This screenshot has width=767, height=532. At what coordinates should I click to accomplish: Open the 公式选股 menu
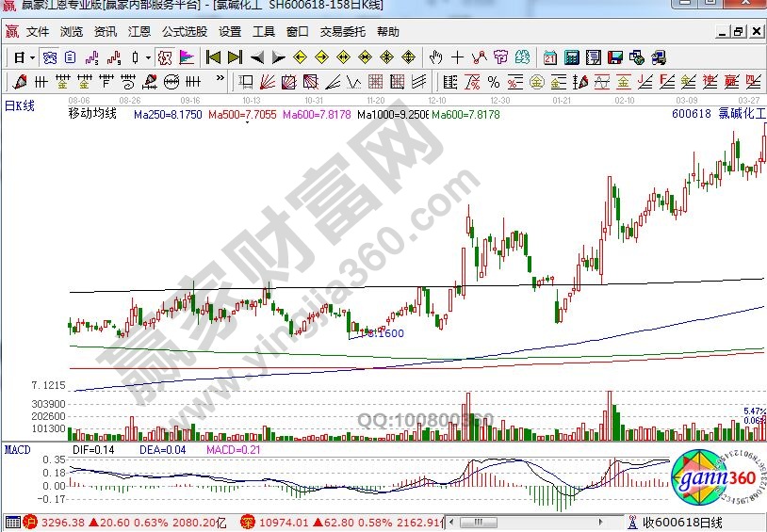(x=184, y=31)
